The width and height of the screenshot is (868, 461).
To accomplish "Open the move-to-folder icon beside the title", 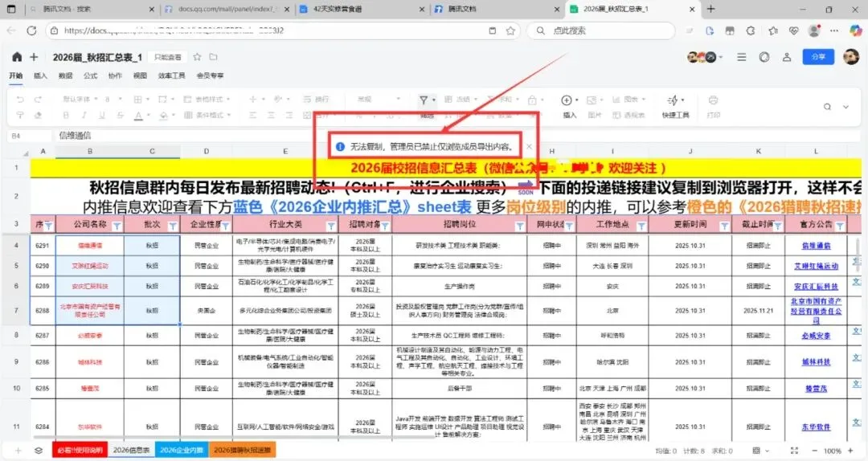I will (x=213, y=57).
